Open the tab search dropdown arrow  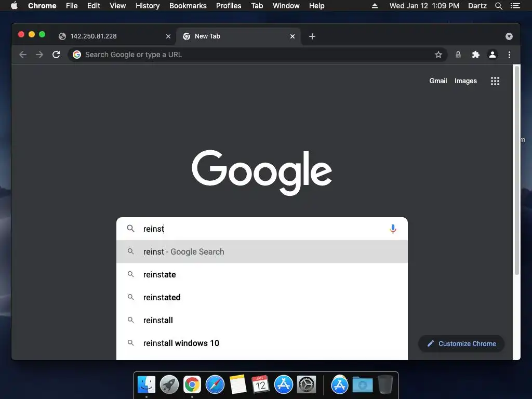point(509,36)
